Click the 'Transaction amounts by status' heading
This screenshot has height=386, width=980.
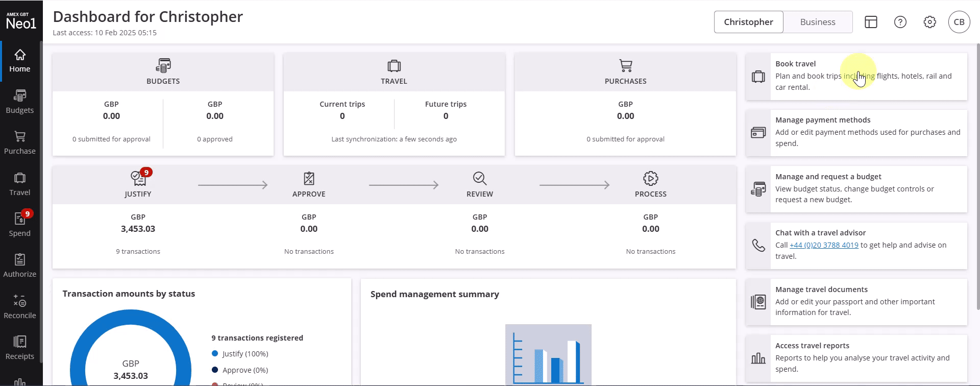point(129,294)
